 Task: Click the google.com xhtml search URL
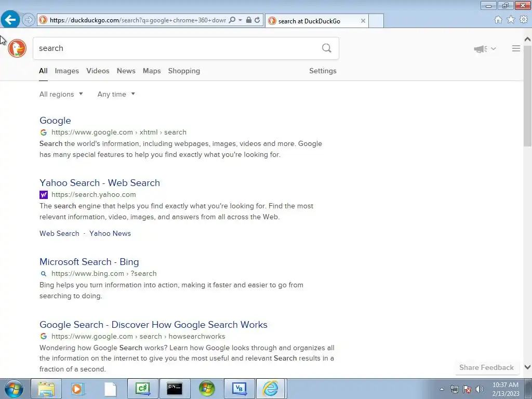pyautogui.click(x=119, y=132)
